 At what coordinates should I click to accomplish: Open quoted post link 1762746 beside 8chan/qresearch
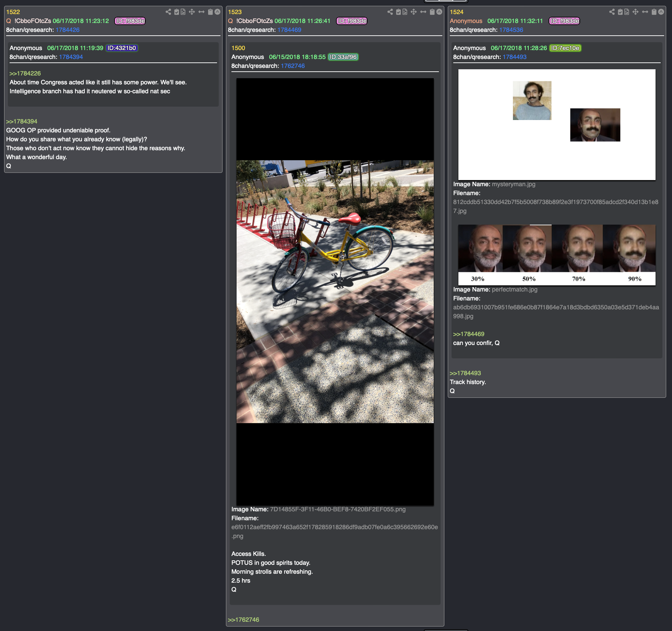pos(293,66)
